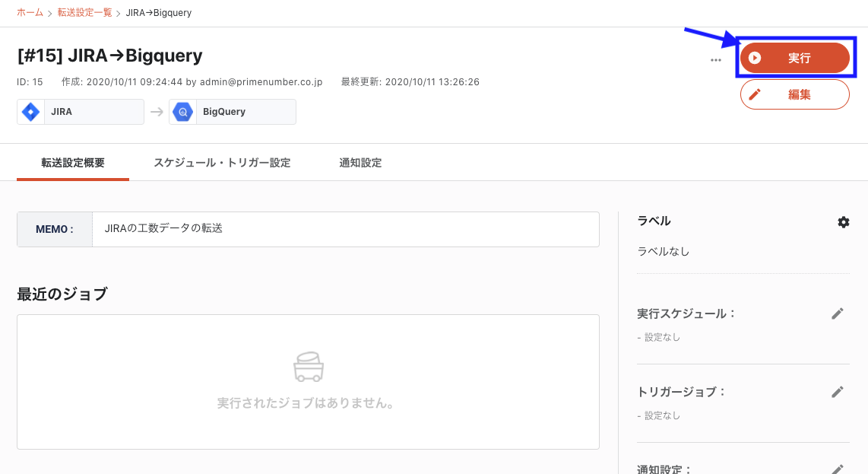This screenshot has height=474, width=868.
Task: Click the ラベル heading
Action: tap(654, 221)
